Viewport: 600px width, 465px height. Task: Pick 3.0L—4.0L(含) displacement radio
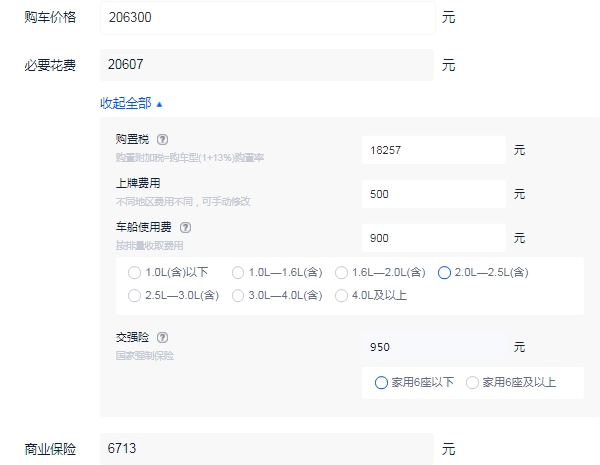[238, 295]
